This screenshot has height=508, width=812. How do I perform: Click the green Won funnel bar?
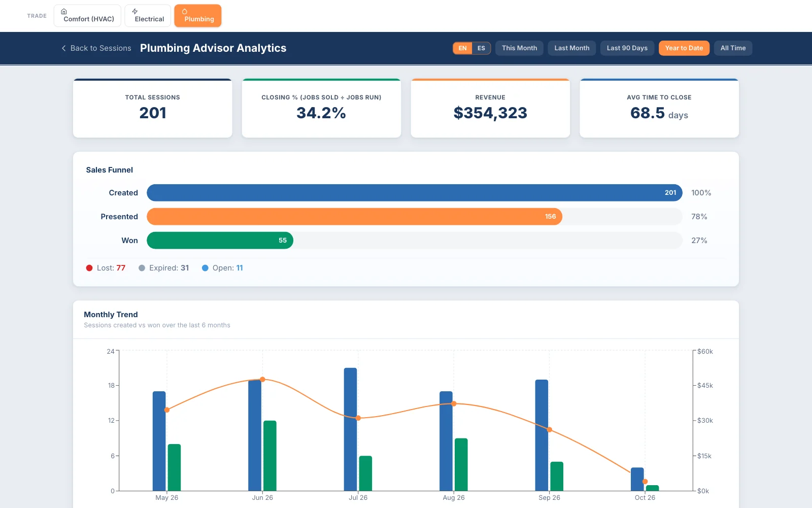pyautogui.click(x=220, y=241)
